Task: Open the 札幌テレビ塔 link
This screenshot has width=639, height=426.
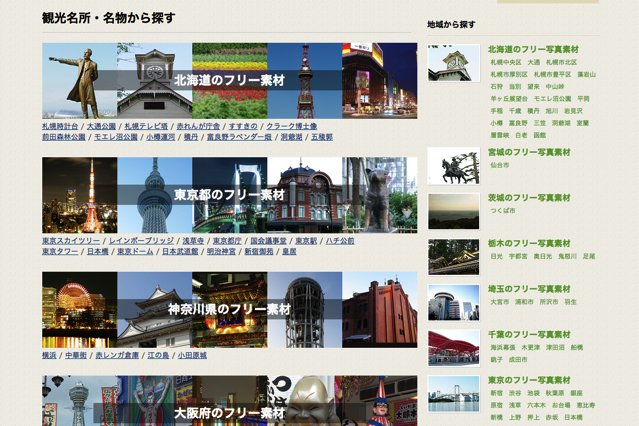Action: (x=146, y=127)
